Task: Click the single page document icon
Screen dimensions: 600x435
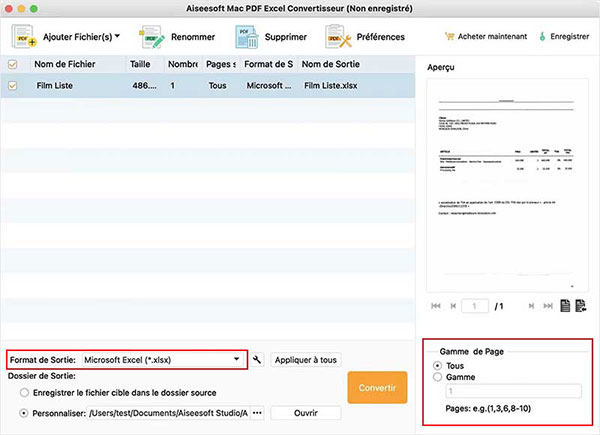Action: pos(565,306)
